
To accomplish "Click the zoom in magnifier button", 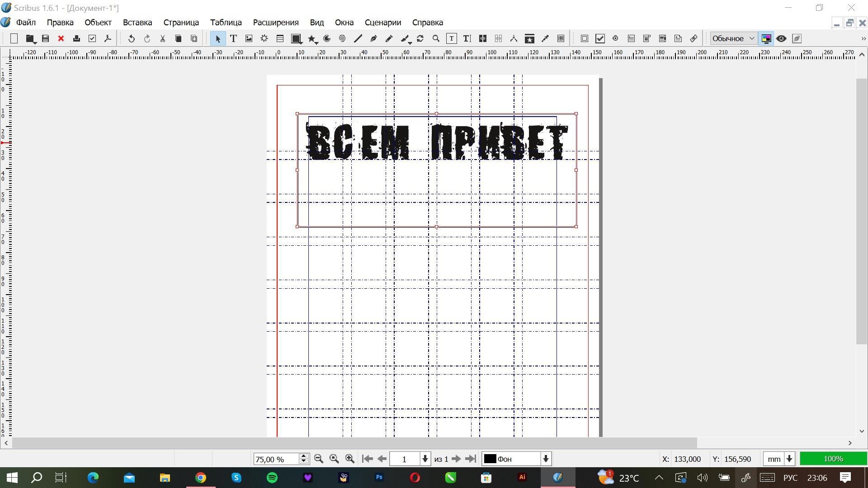I will tap(350, 459).
